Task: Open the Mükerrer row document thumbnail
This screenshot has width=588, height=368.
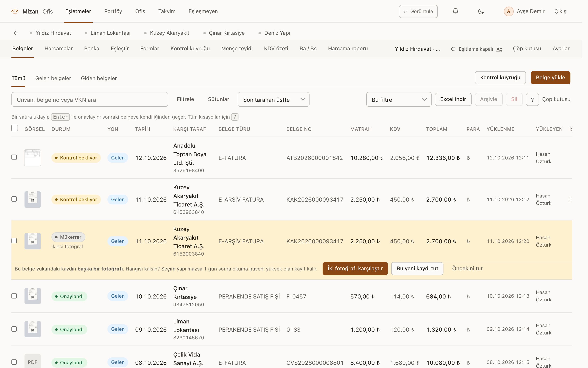Action: point(32,241)
